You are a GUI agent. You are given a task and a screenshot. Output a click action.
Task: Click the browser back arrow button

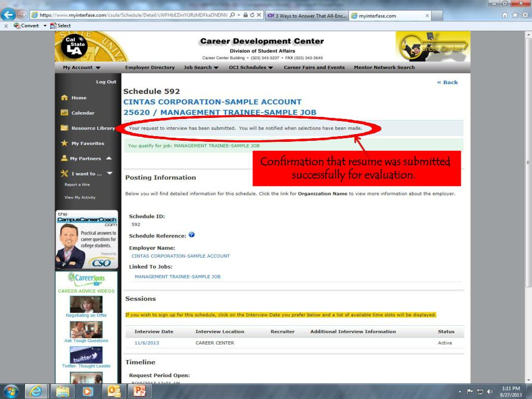point(8,15)
